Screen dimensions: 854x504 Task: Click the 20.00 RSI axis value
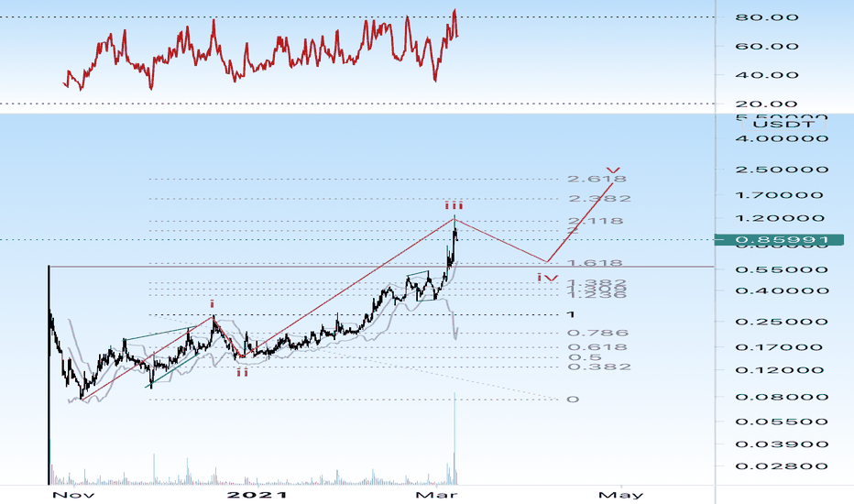coord(767,104)
